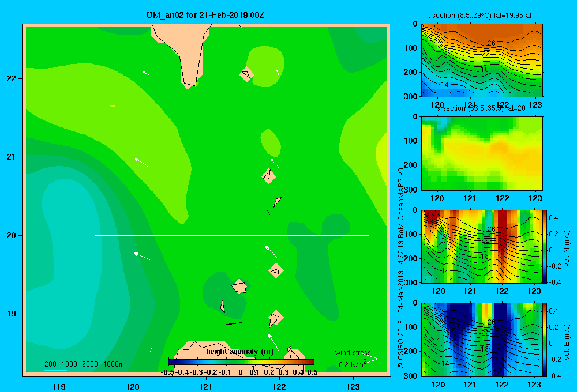The image size is (577, 392).
Task: Click the height anomaly color bar
Action: click(241, 362)
